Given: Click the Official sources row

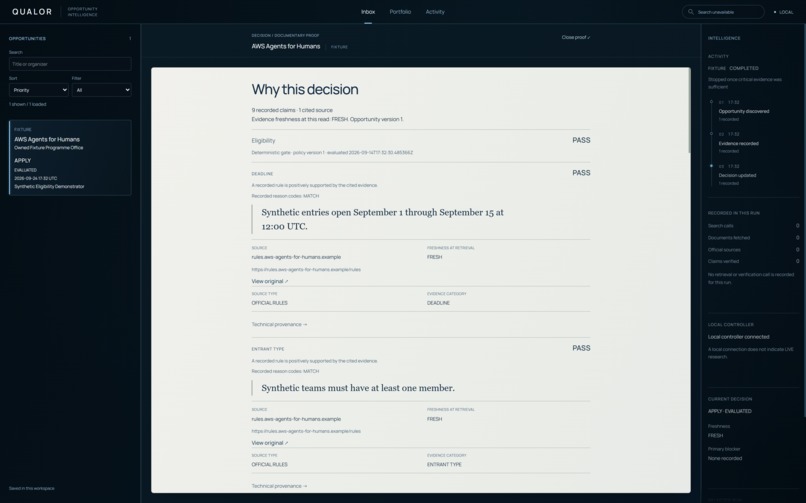Looking at the screenshot, I should click(754, 250).
